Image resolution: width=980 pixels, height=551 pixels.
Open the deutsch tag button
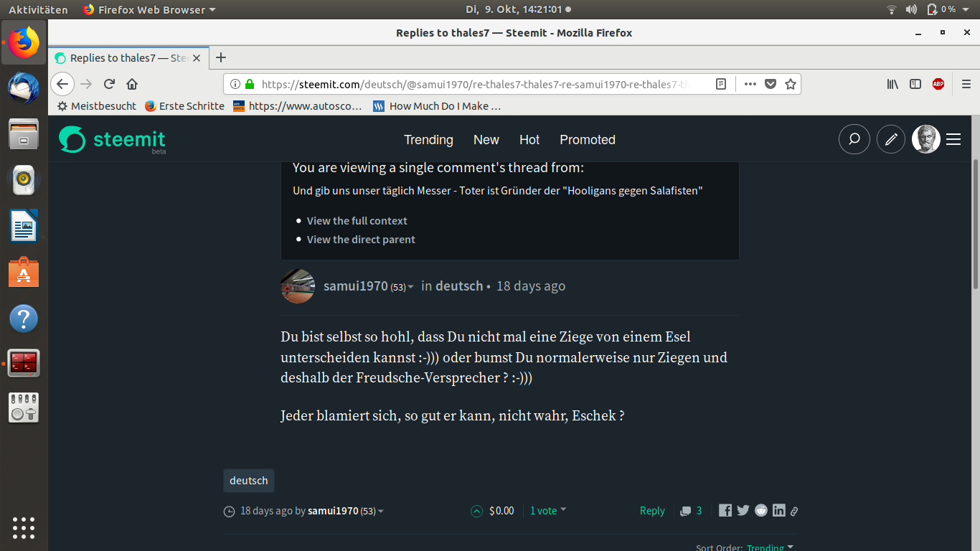[x=249, y=481]
